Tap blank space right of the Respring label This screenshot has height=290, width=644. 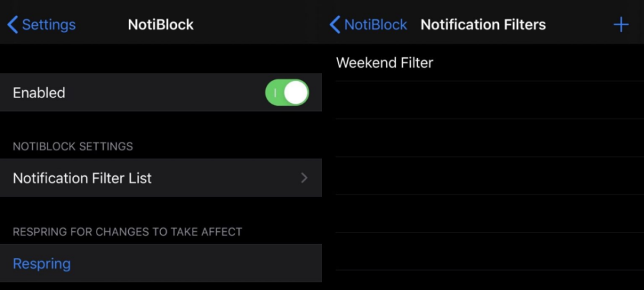193,264
